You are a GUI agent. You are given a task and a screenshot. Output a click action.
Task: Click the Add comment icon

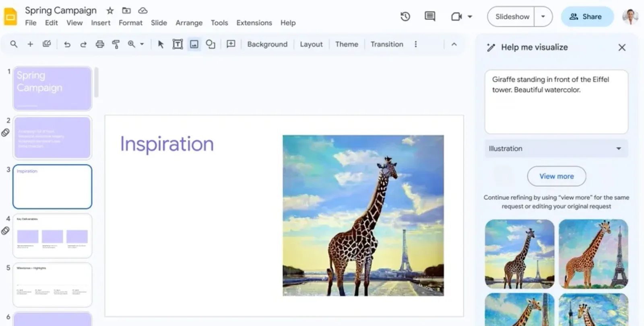click(231, 44)
